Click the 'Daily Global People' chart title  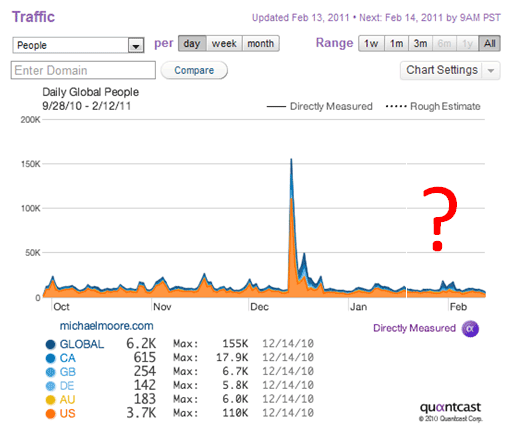pos(90,92)
